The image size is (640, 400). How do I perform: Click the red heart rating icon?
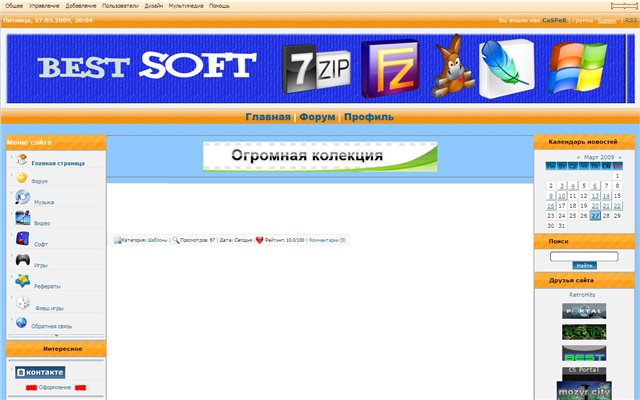pos(260,240)
